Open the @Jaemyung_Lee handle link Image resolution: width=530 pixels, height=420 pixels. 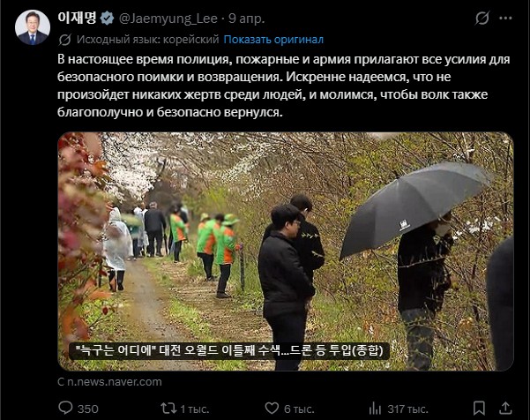tap(168, 19)
